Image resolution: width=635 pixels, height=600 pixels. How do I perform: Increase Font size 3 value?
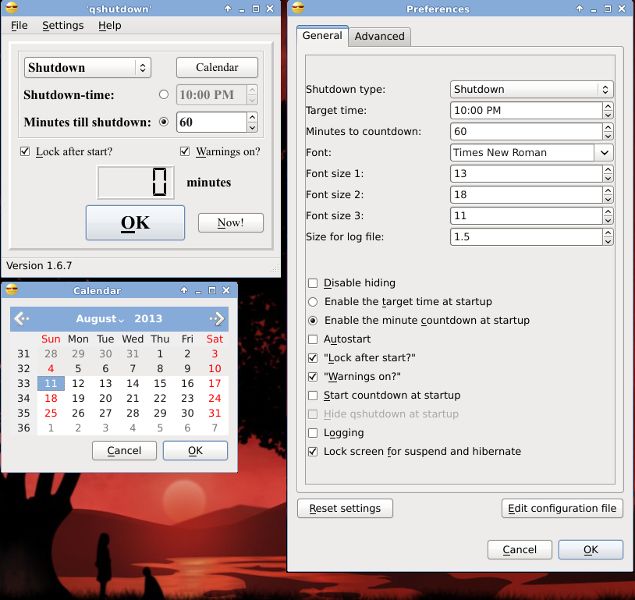(x=607, y=211)
